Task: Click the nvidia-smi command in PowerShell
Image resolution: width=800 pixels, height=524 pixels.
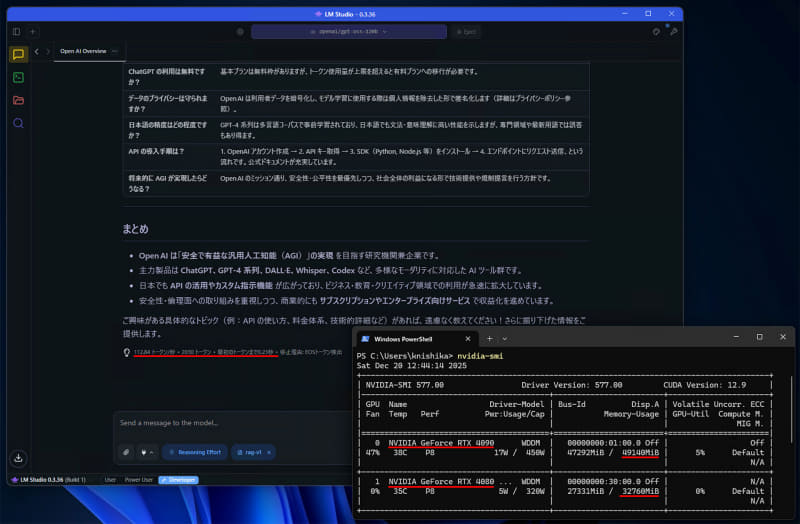Action: coord(480,356)
